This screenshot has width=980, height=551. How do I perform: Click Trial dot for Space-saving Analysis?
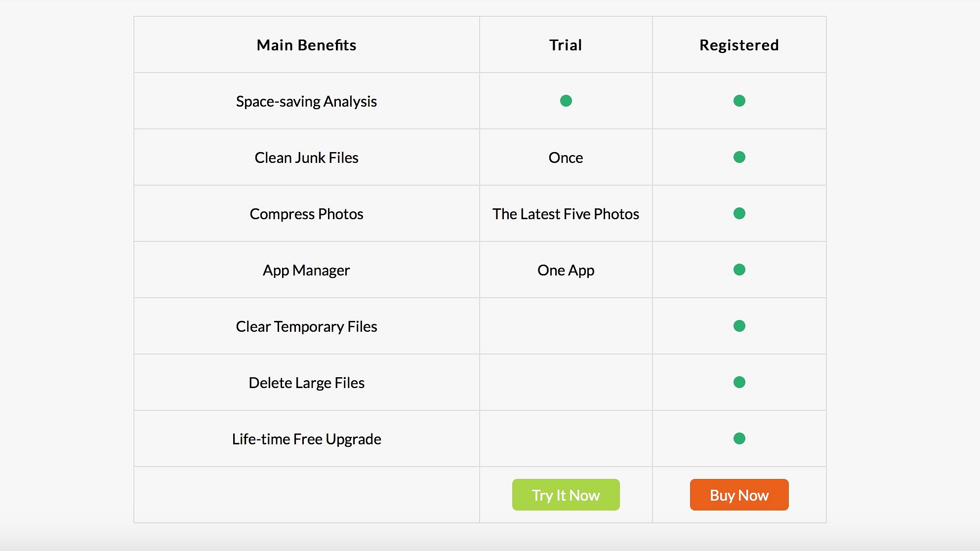(x=566, y=101)
